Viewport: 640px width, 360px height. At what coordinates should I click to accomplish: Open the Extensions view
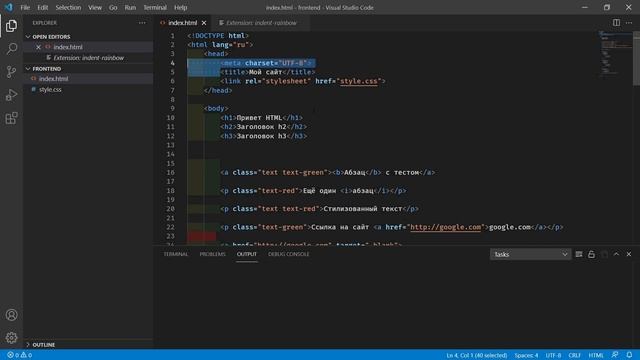point(11,118)
